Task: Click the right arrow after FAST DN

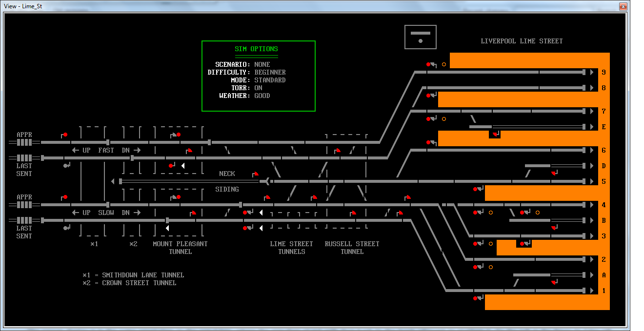Action: tap(137, 150)
